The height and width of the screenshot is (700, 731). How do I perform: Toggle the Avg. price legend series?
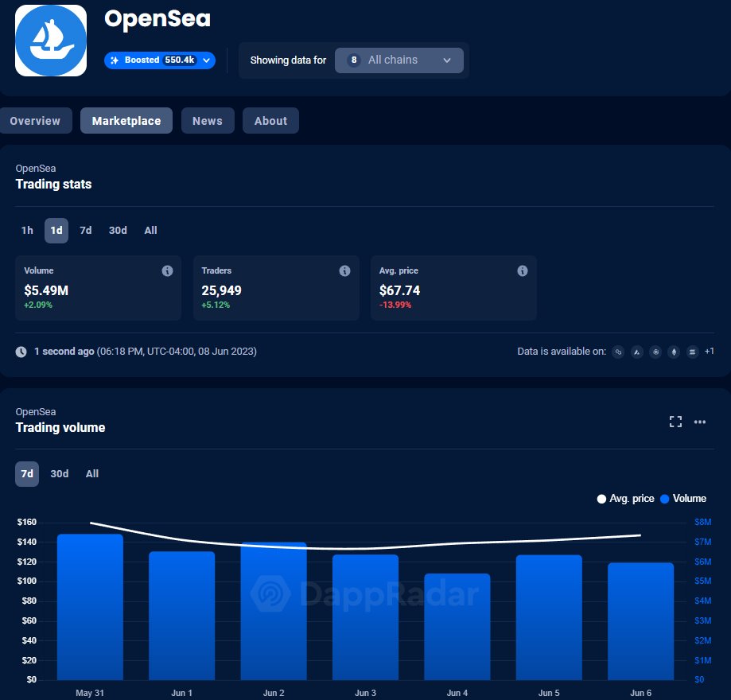click(x=626, y=499)
